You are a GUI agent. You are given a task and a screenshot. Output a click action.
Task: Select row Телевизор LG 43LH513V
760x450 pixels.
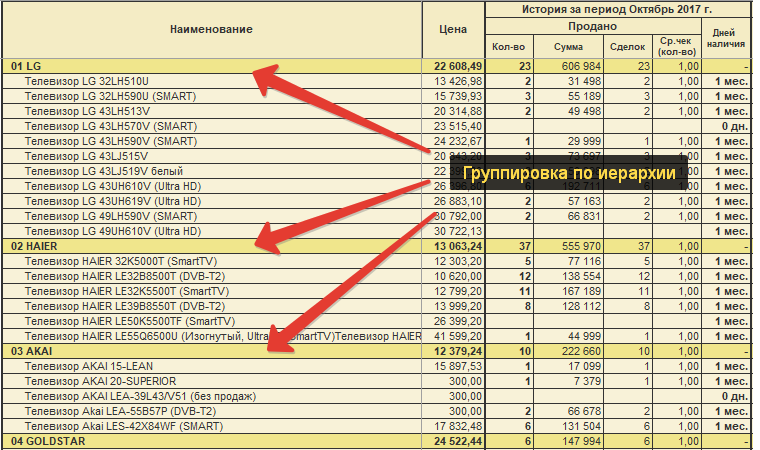click(377, 112)
